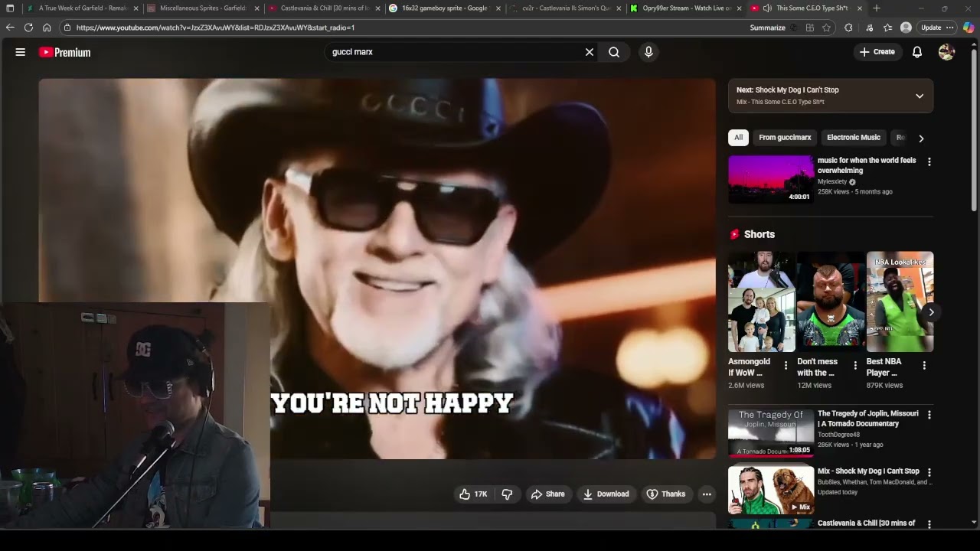The width and height of the screenshot is (980, 551).
Task: Open the Copilot sidebar icon
Action: pos(969,28)
